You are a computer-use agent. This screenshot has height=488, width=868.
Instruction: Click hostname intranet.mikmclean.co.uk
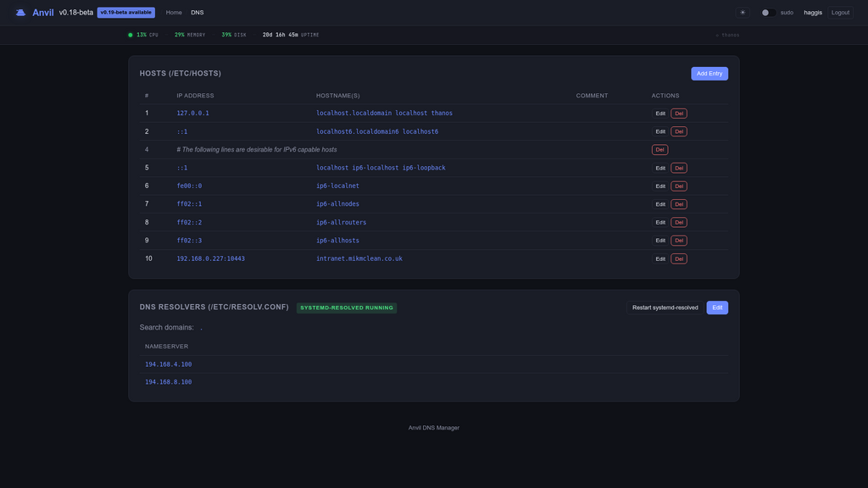coord(359,258)
